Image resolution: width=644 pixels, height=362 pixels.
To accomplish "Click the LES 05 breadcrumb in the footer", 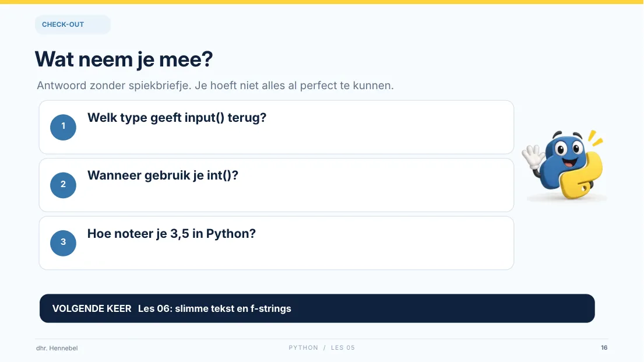I will click(343, 347).
